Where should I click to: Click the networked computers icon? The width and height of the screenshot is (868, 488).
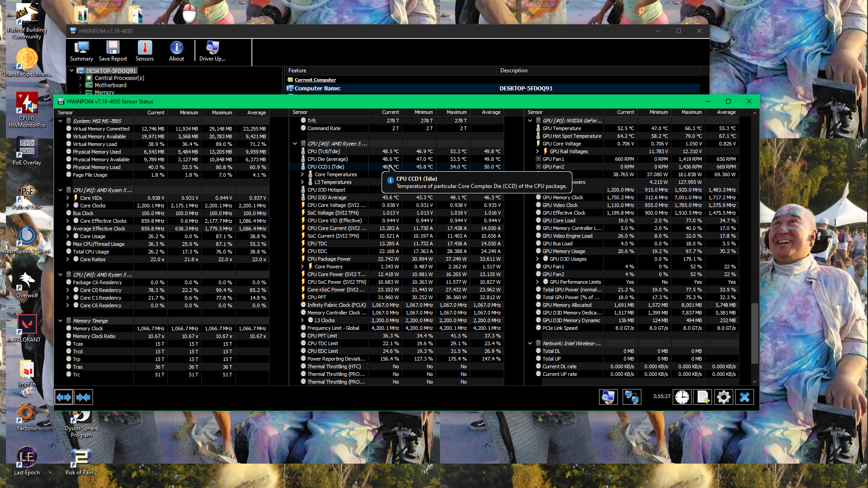pyautogui.click(x=631, y=397)
